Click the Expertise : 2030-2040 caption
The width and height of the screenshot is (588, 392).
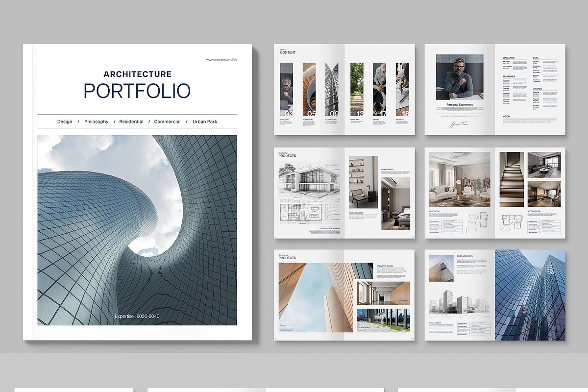[x=137, y=316]
